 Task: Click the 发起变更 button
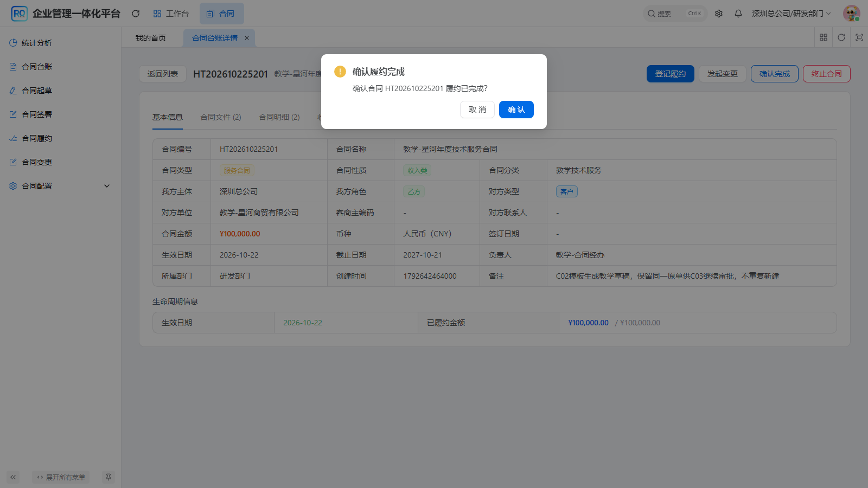[723, 74]
